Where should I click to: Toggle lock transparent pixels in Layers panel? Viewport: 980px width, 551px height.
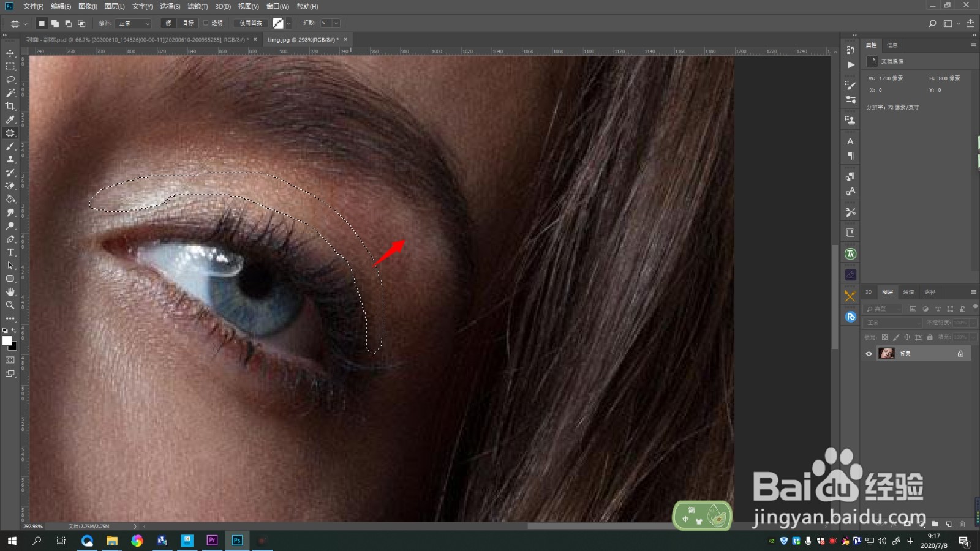coord(884,337)
